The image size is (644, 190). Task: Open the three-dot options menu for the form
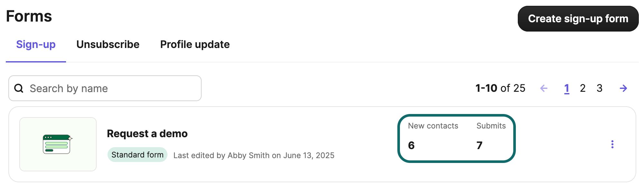click(x=612, y=144)
